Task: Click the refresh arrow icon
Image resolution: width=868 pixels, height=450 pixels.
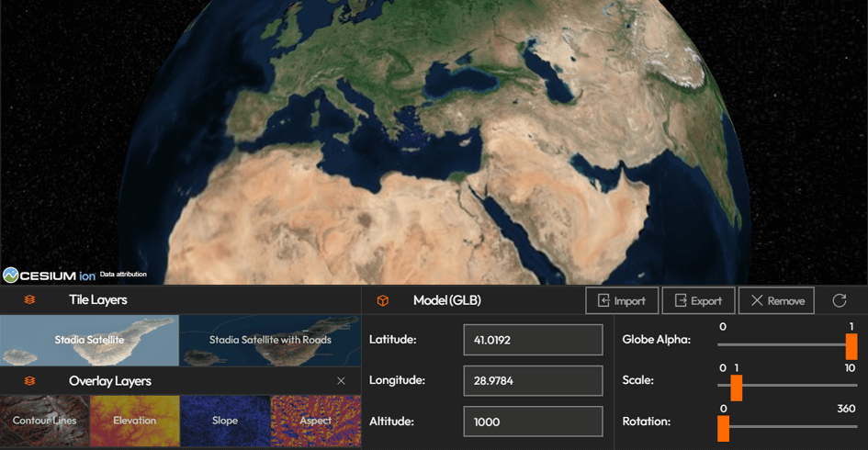Action: click(x=839, y=300)
